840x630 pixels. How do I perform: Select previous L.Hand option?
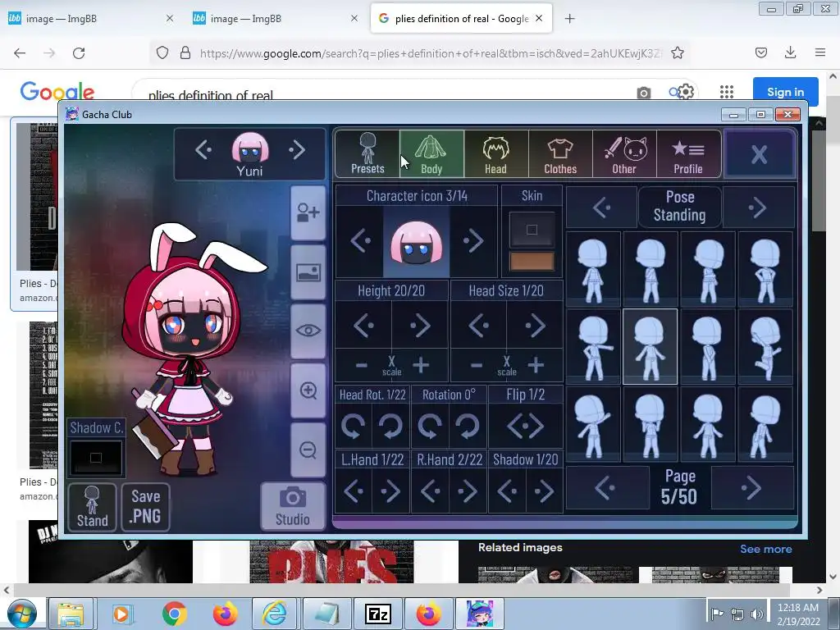click(x=354, y=491)
